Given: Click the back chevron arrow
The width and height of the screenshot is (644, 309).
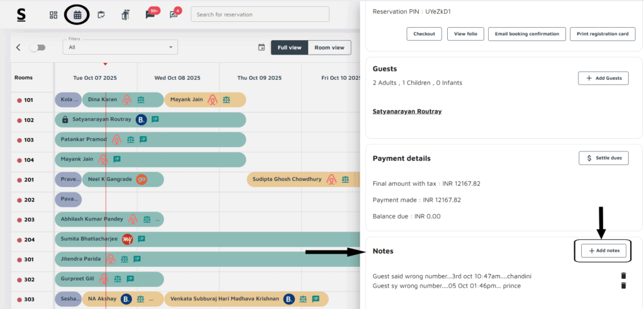Looking at the screenshot, I should [x=18, y=47].
